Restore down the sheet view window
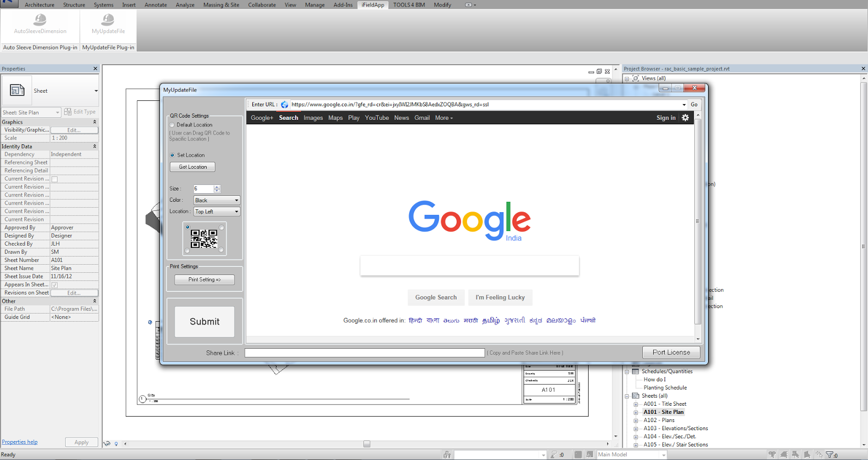 (x=599, y=72)
